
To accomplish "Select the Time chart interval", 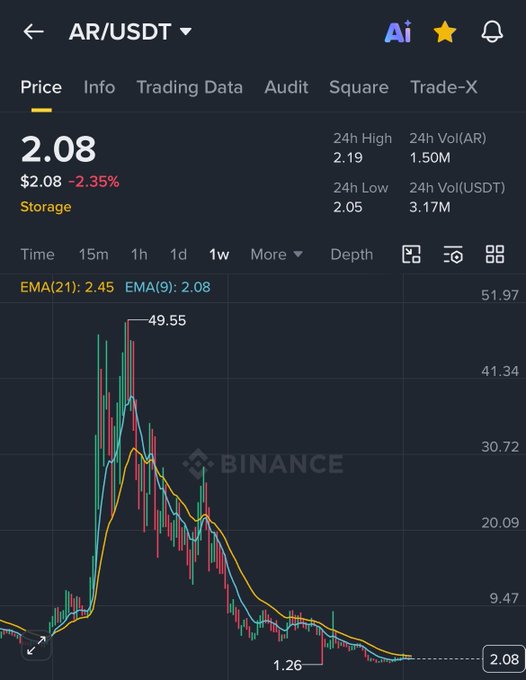I will (37, 254).
